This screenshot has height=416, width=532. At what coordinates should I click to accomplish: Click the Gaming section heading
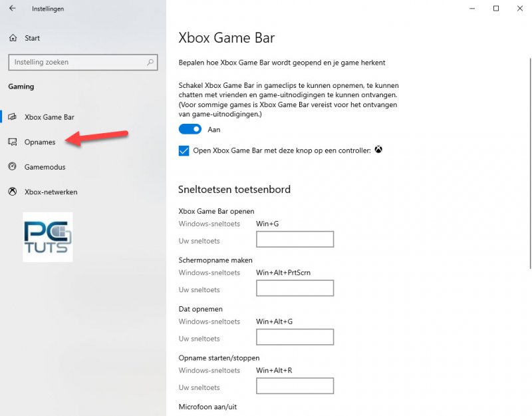pyautogui.click(x=21, y=87)
